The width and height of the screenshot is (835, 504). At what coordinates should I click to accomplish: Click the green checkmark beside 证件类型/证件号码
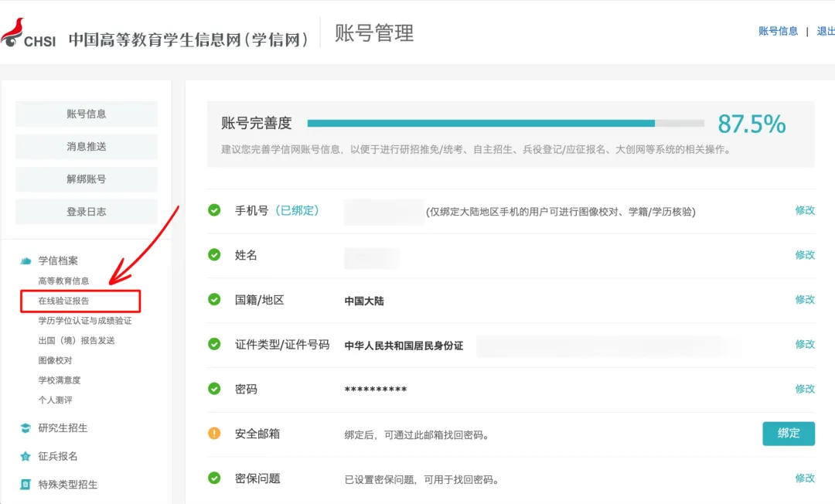click(x=214, y=344)
